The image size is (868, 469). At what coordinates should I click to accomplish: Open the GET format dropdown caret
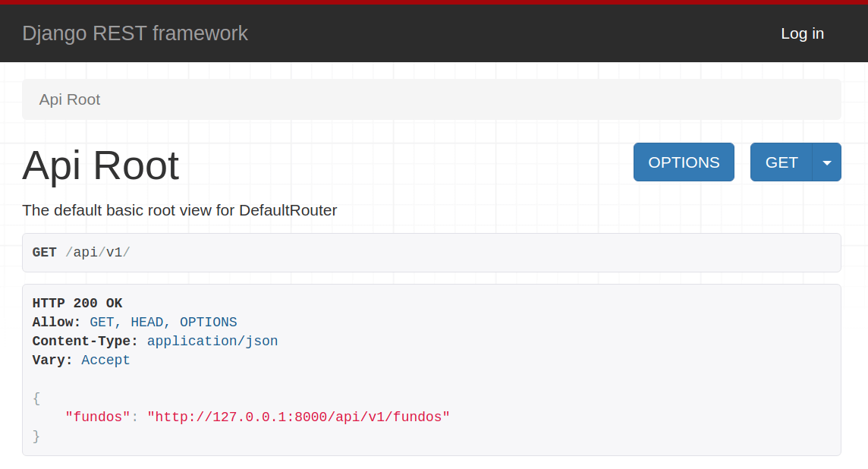coord(826,162)
